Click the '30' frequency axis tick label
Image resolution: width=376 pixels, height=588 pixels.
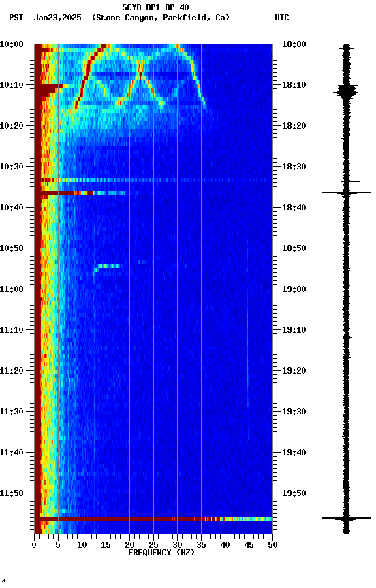click(x=177, y=545)
